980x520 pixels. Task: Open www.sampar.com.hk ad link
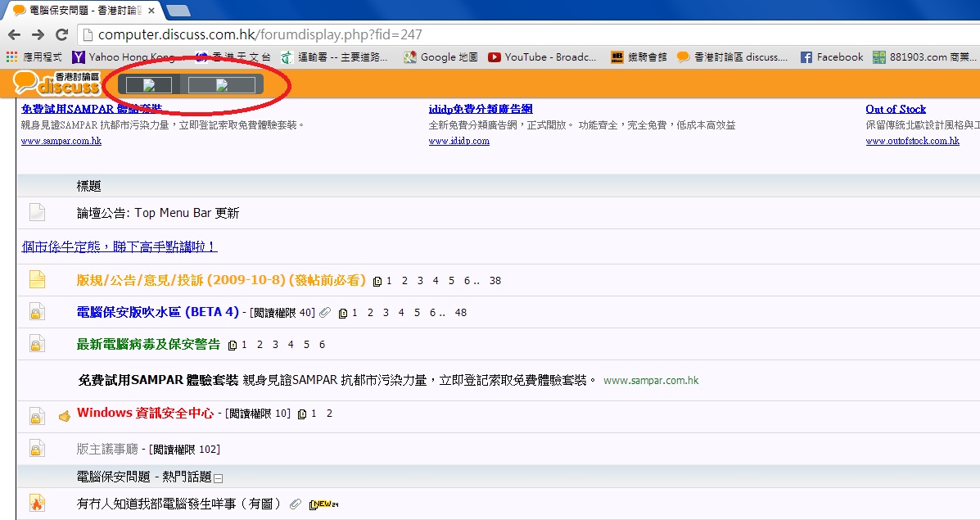pyautogui.click(x=61, y=141)
